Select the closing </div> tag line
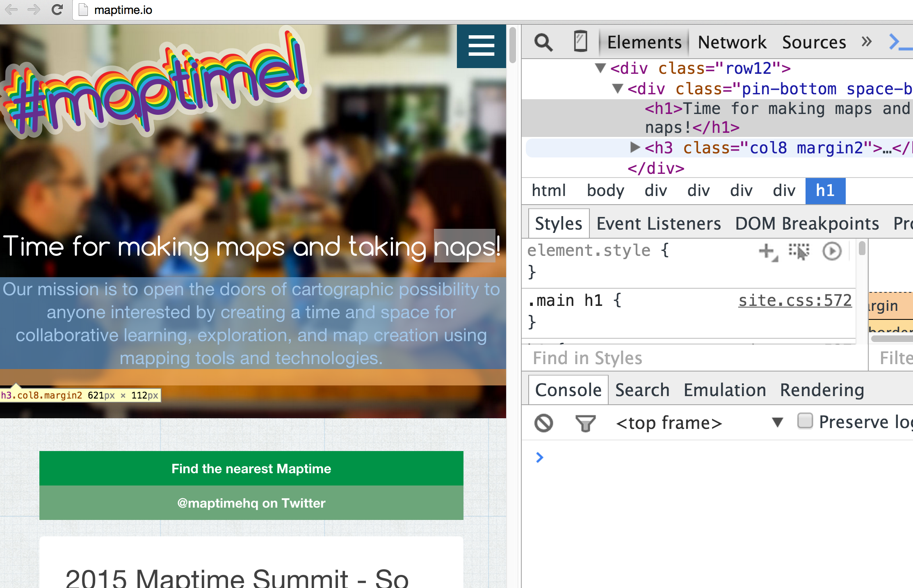Image resolution: width=913 pixels, height=588 pixels. point(656,168)
